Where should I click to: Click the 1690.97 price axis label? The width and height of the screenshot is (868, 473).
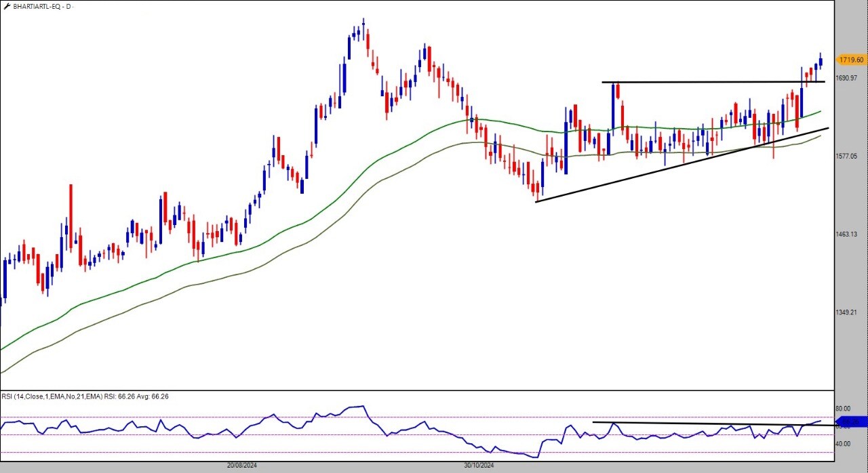848,79
